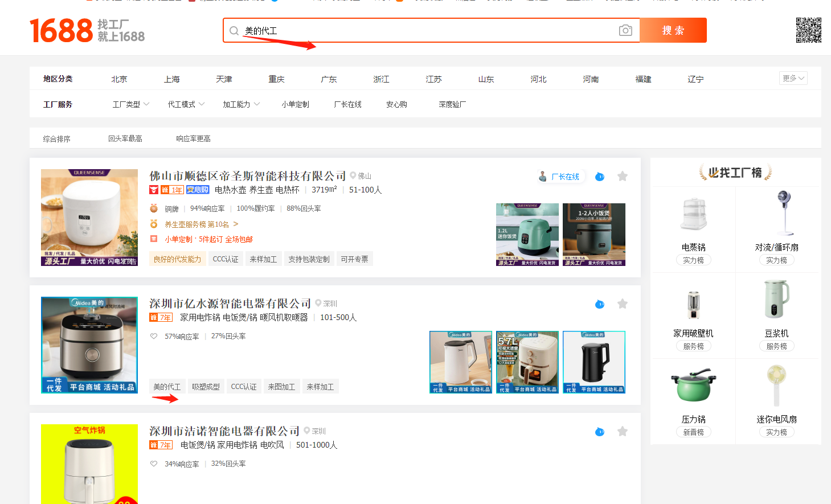Sort by 回头率最高
This screenshot has height=504, width=831.
tap(125, 138)
